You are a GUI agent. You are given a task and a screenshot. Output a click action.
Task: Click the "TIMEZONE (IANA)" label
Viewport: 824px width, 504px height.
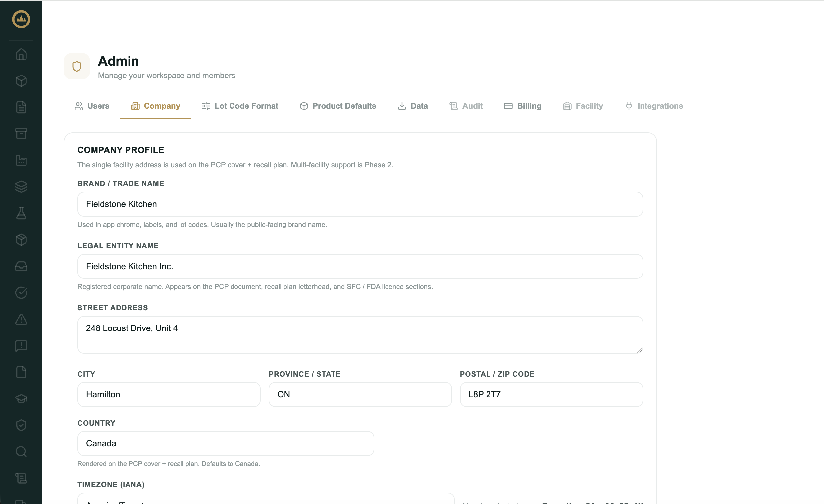click(111, 484)
